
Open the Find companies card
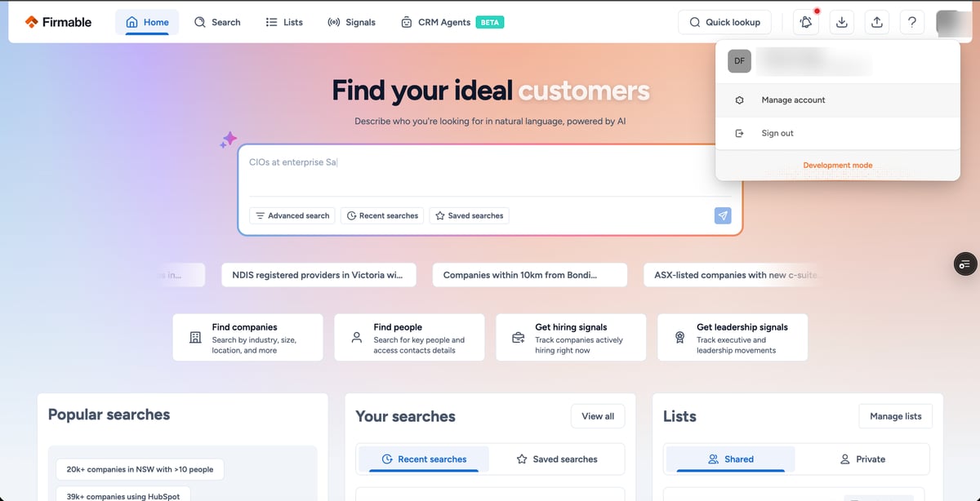[x=247, y=338]
